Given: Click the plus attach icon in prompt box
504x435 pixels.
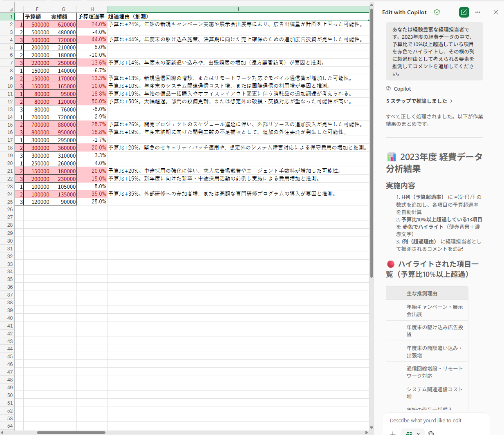Looking at the screenshot, I should point(393,433).
